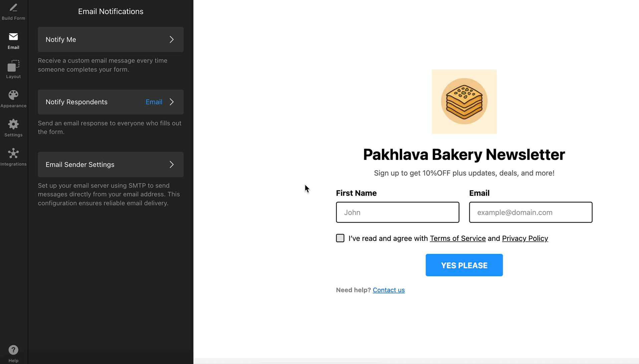639x364 pixels.
Task: Open the Privacy Policy link
Action: point(525,238)
